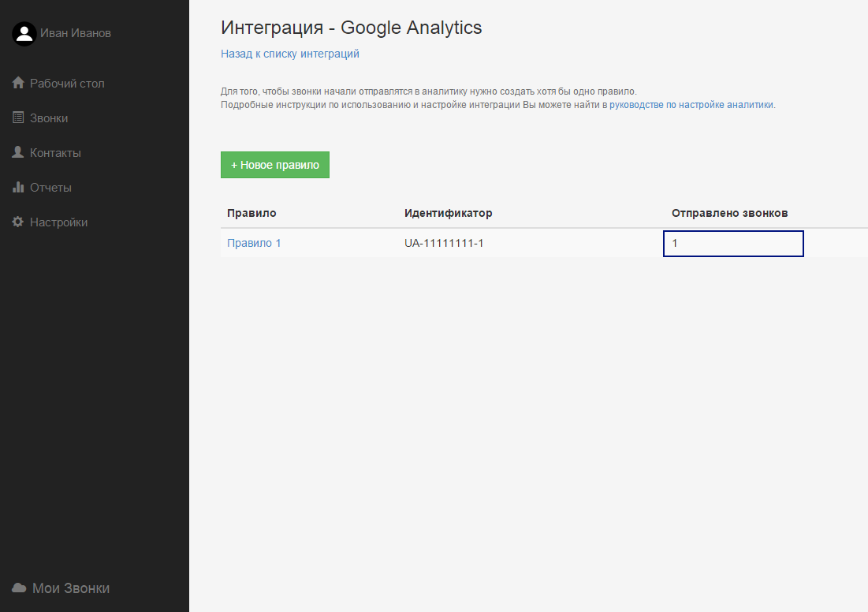Click the user avatar icon
Viewport: 868px width, 612px height.
pos(24,34)
